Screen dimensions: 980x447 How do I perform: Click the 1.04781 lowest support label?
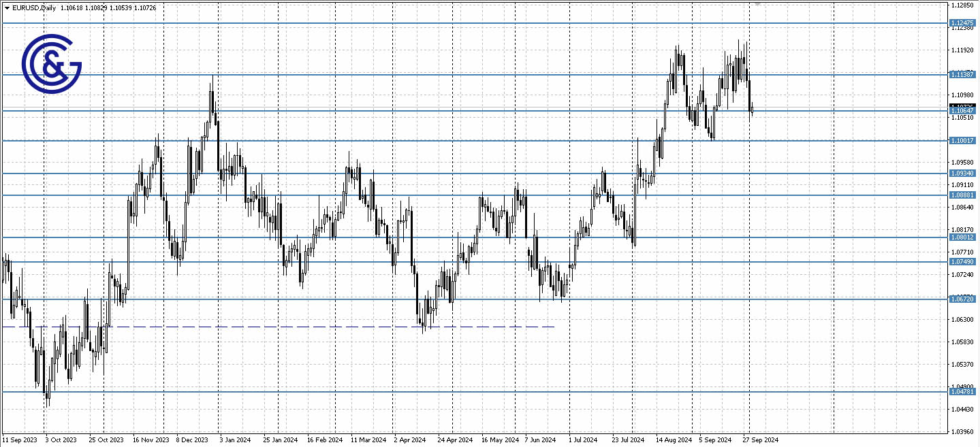pos(964,391)
